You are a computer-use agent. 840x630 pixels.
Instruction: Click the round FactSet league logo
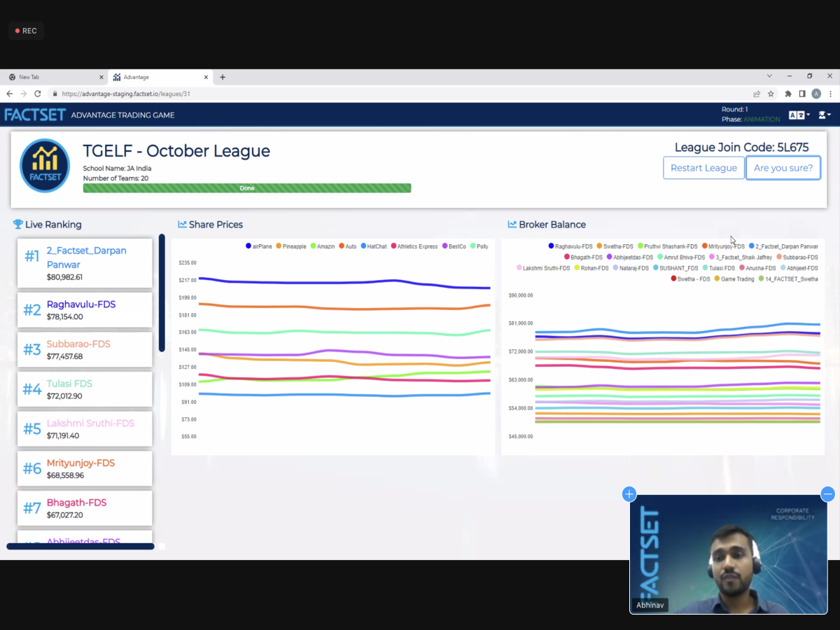(x=45, y=166)
